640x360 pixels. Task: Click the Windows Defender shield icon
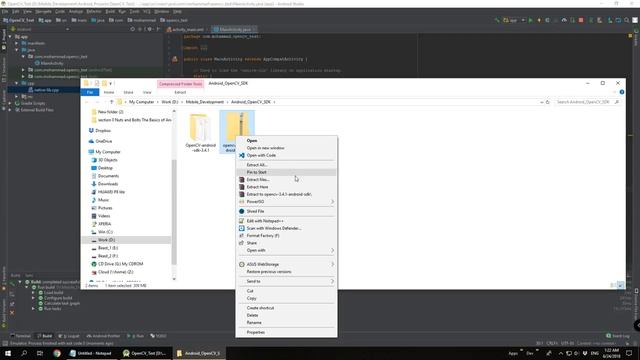point(242,228)
